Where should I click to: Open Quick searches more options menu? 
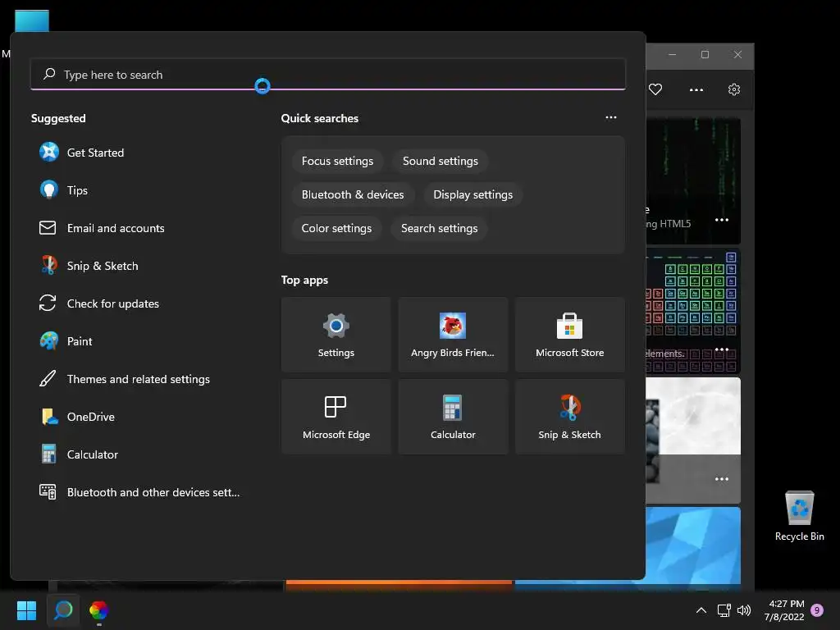610,118
